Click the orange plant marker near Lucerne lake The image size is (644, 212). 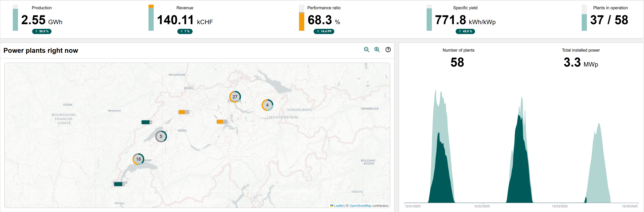pos(222,122)
